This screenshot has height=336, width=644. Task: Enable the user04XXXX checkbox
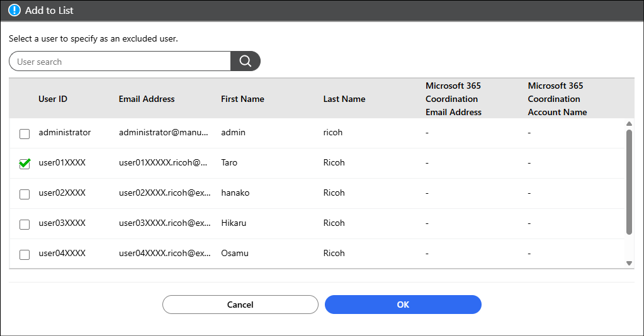point(25,254)
